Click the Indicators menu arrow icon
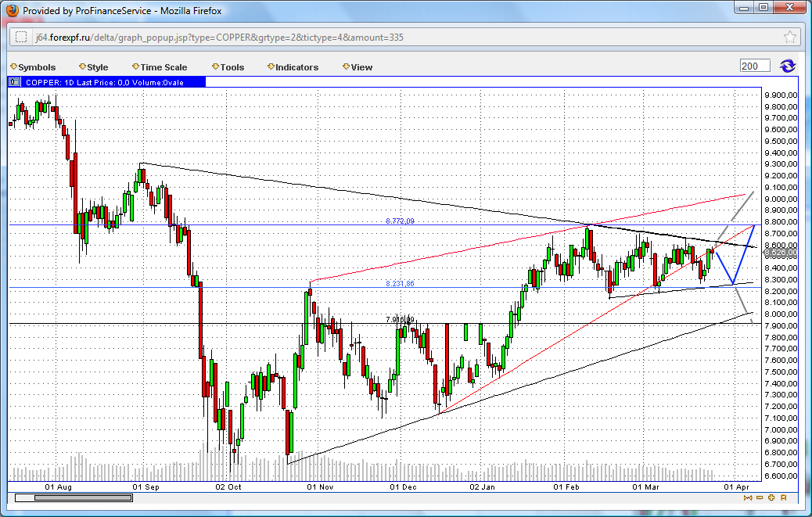 (271, 66)
